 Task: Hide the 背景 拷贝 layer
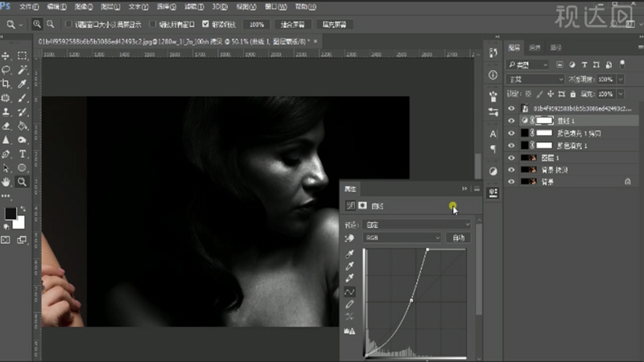click(511, 170)
